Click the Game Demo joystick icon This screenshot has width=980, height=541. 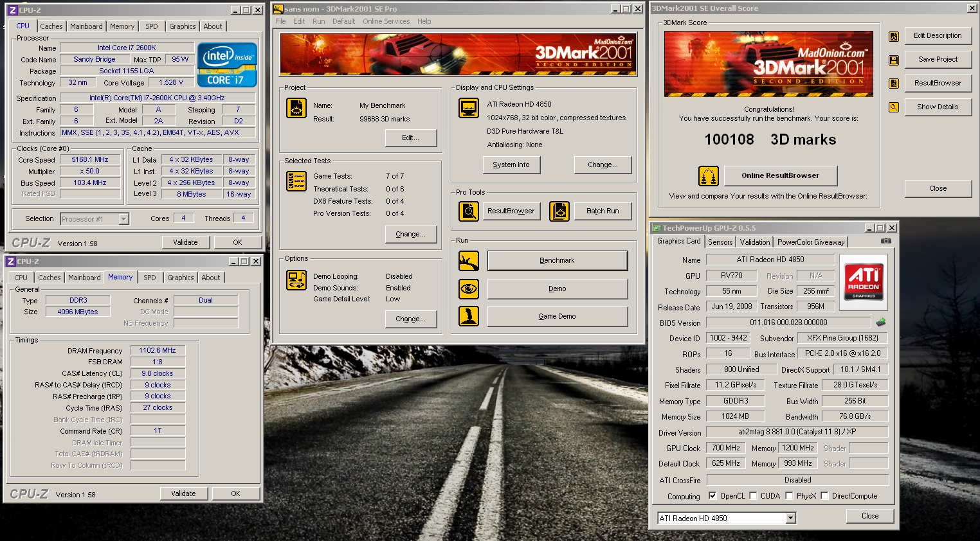469,316
